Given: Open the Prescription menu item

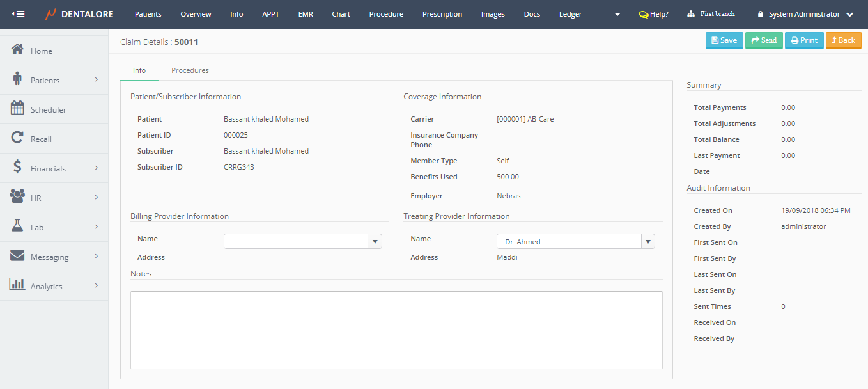Looking at the screenshot, I should [442, 14].
